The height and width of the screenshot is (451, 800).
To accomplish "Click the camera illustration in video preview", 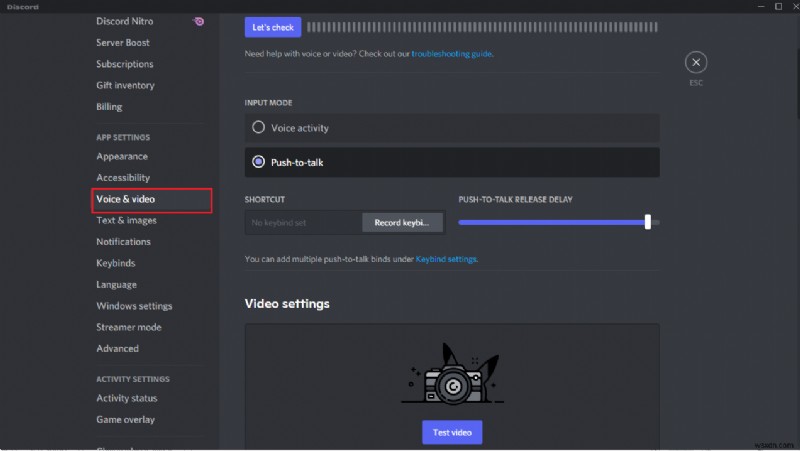I will (452, 374).
